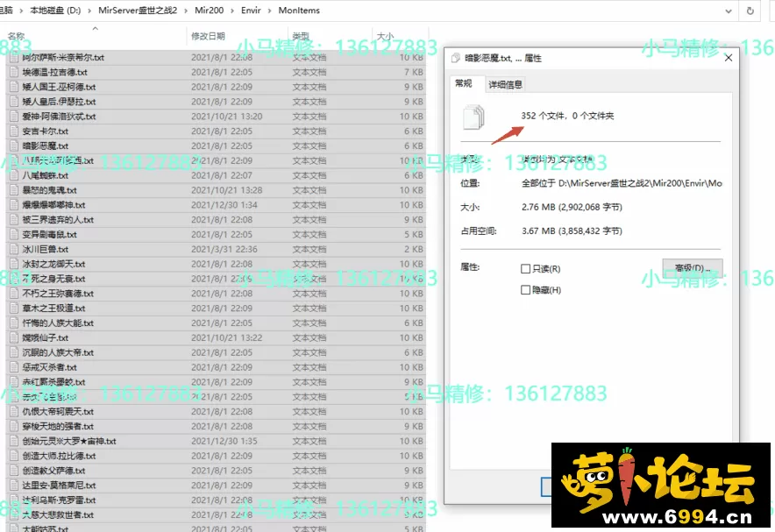This screenshot has width=775, height=532.
Task: Click the file icon of 创造教父萨德.txt
Action: point(14,472)
